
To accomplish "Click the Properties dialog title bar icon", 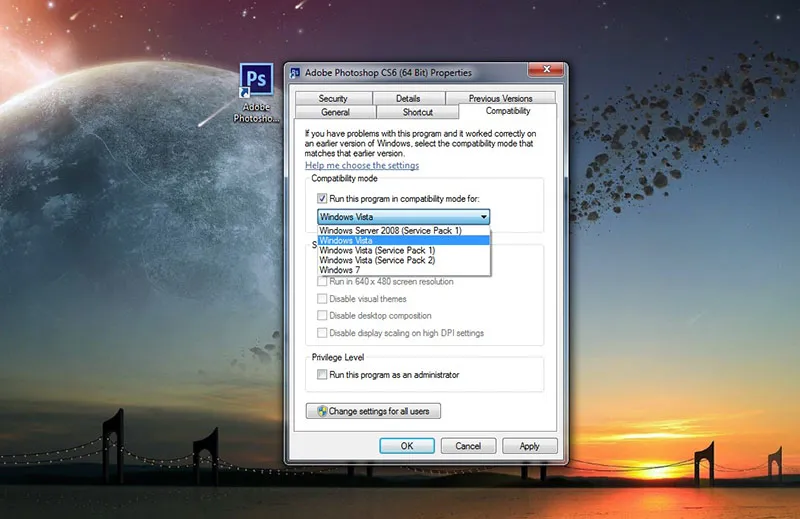I will [294, 73].
